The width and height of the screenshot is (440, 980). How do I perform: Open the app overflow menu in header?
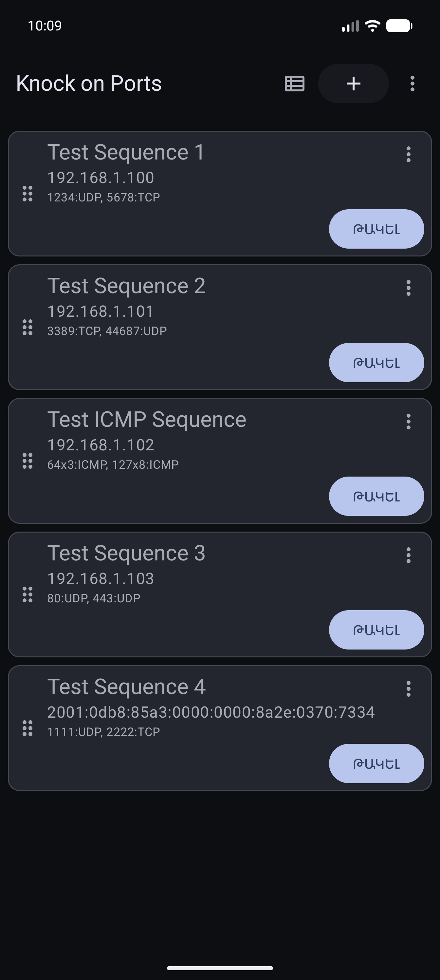412,84
